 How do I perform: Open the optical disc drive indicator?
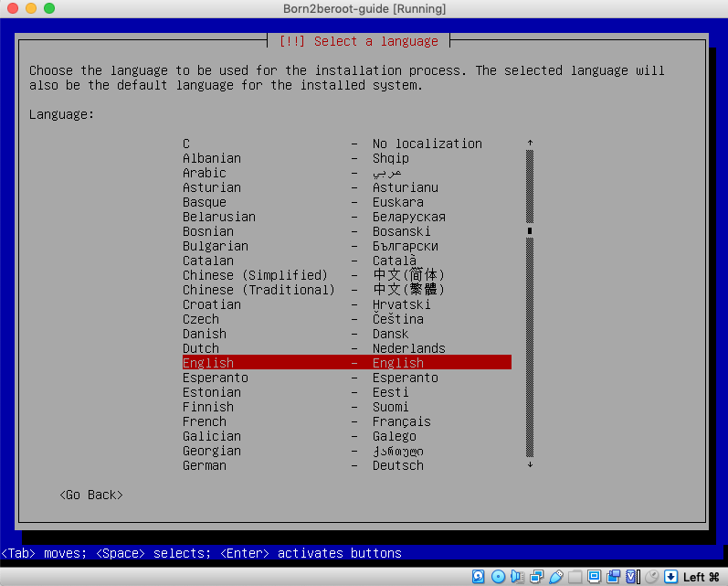pos(498,577)
